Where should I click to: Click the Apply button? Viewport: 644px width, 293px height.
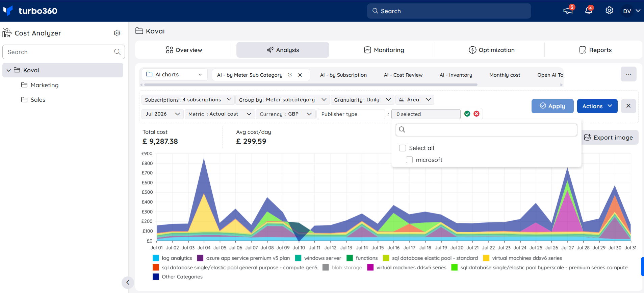552,106
